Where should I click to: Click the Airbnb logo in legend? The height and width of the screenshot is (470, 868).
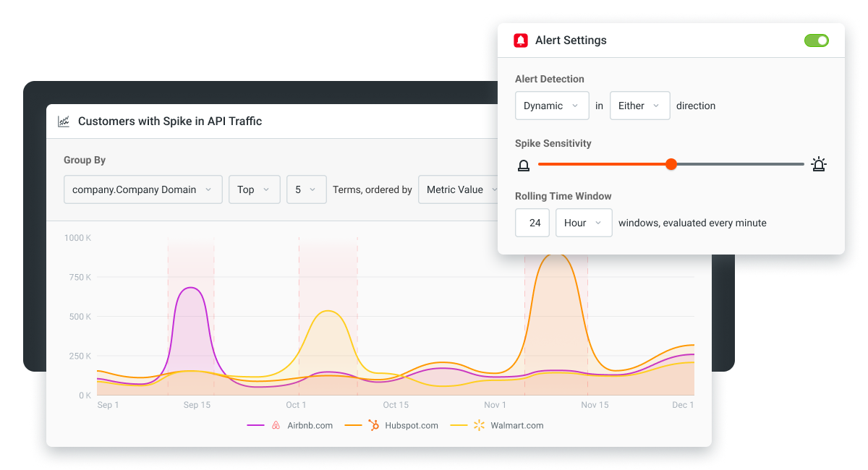[x=276, y=425]
